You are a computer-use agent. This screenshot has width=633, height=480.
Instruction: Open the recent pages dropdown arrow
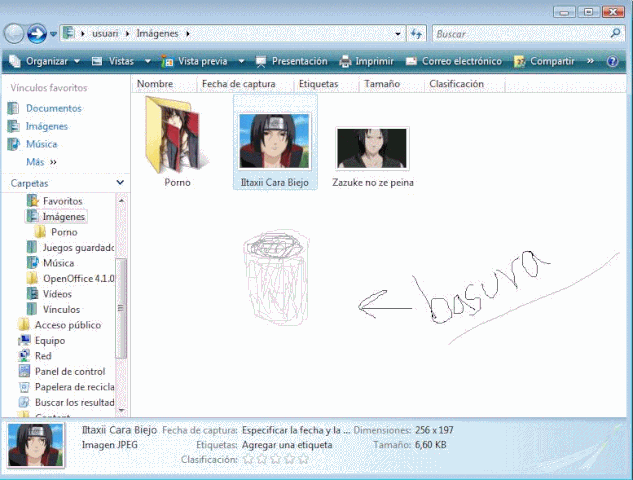pyautogui.click(x=53, y=34)
